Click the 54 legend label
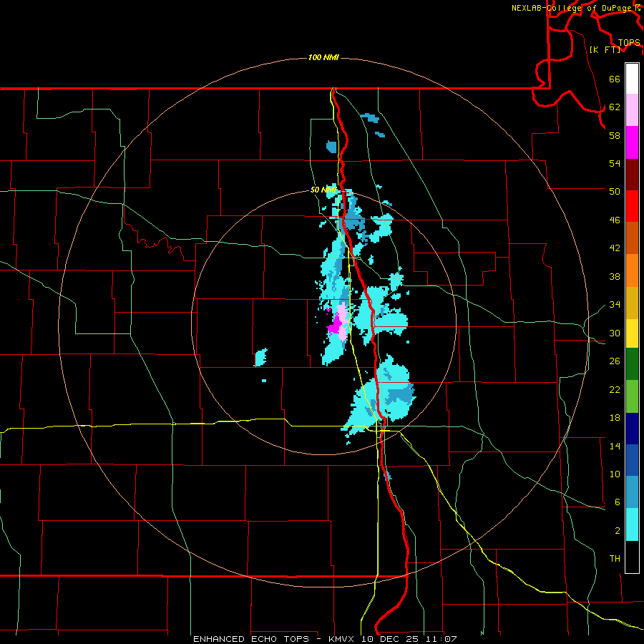 tap(615, 163)
